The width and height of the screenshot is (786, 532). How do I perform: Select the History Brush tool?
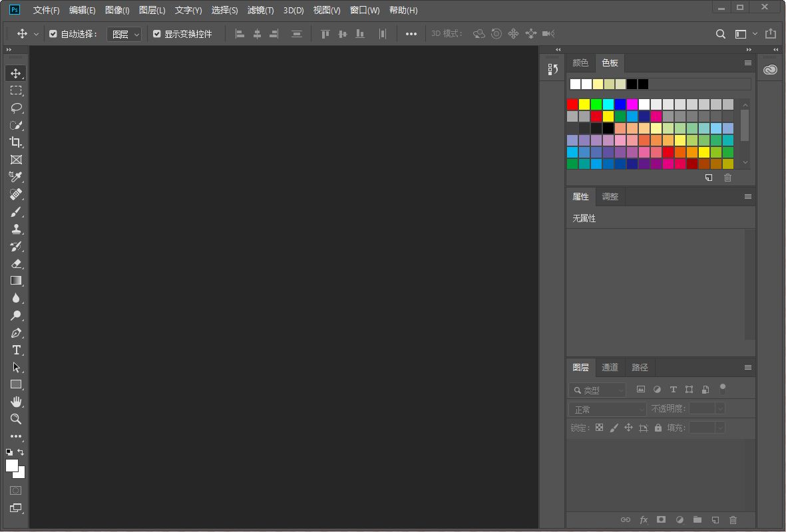[x=16, y=246]
